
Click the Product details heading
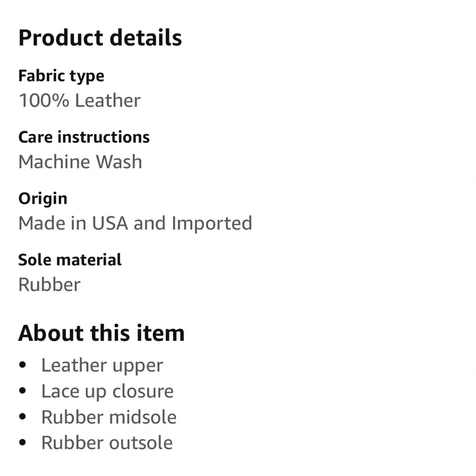tap(100, 38)
